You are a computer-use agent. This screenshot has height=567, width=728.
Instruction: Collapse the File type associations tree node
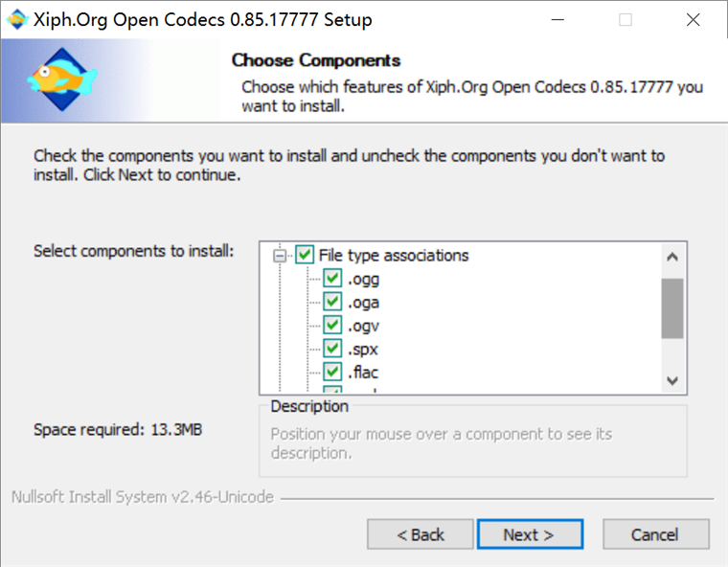(280, 256)
